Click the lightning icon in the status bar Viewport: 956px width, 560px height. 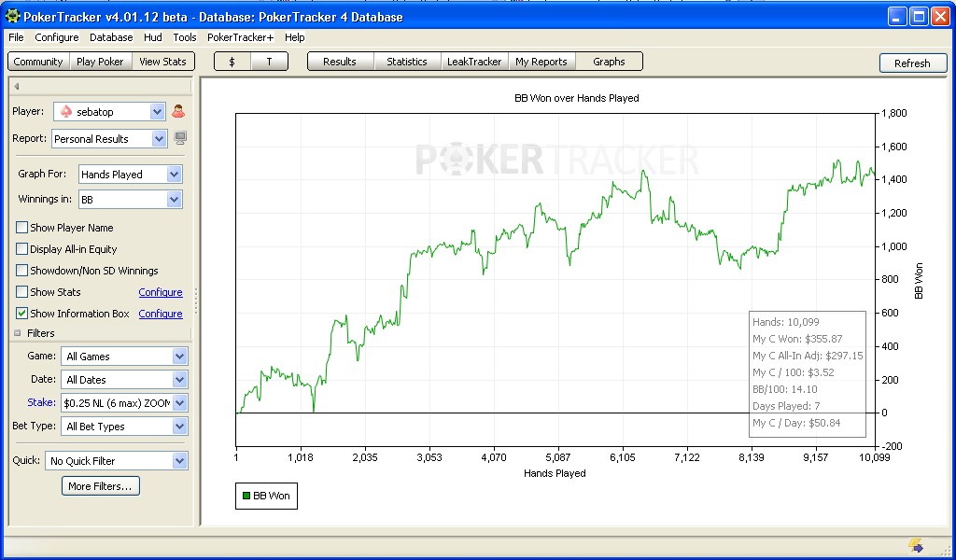tap(915, 545)
